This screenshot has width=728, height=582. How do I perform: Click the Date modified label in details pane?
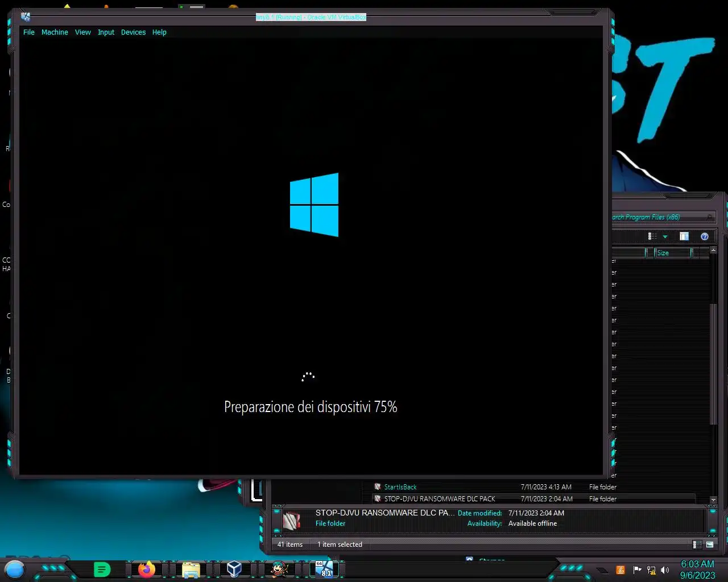point(479,513)
